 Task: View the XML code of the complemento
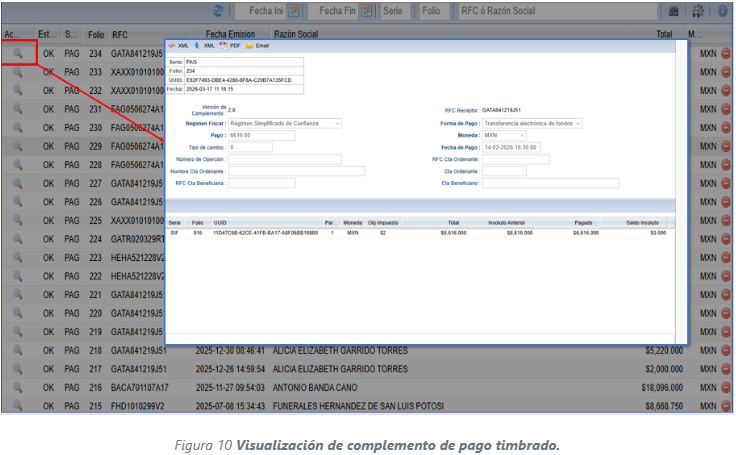[178, 46]
